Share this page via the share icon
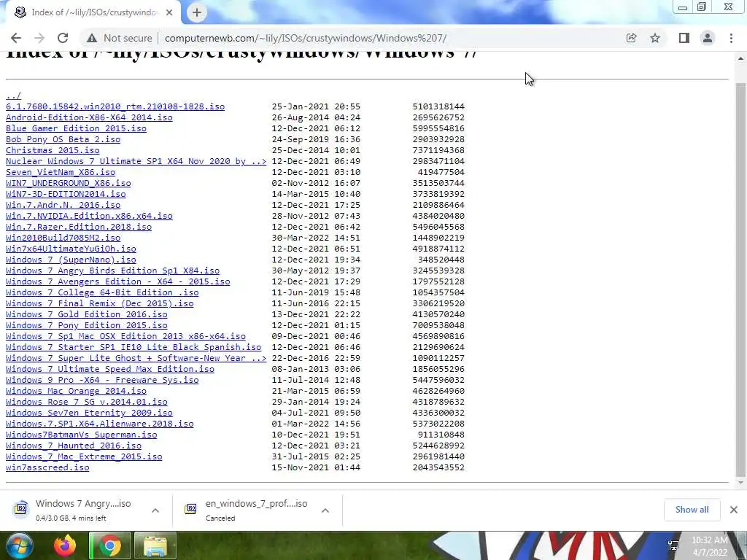 click(x=631, y=38)
